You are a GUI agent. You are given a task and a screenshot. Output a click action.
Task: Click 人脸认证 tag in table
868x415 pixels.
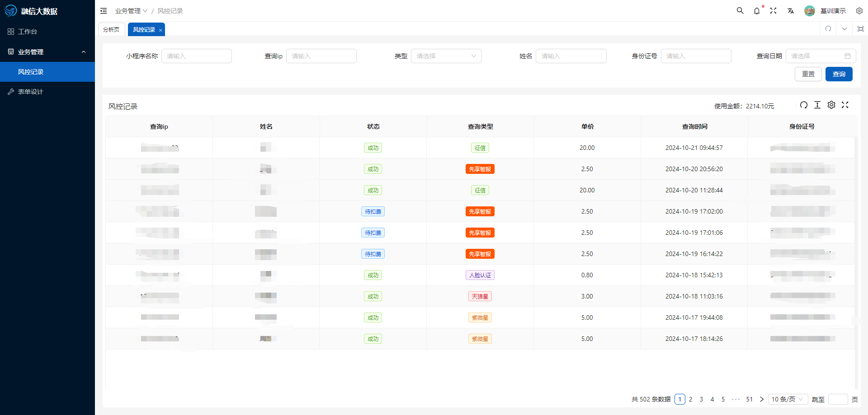[x=480, y=275]
